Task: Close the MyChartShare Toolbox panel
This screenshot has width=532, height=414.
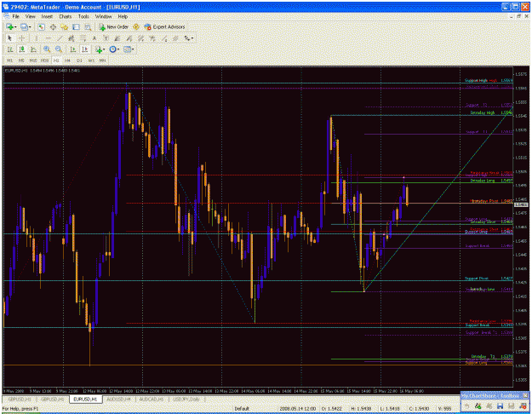Action: pyautogui.click(x=525, y=395)
